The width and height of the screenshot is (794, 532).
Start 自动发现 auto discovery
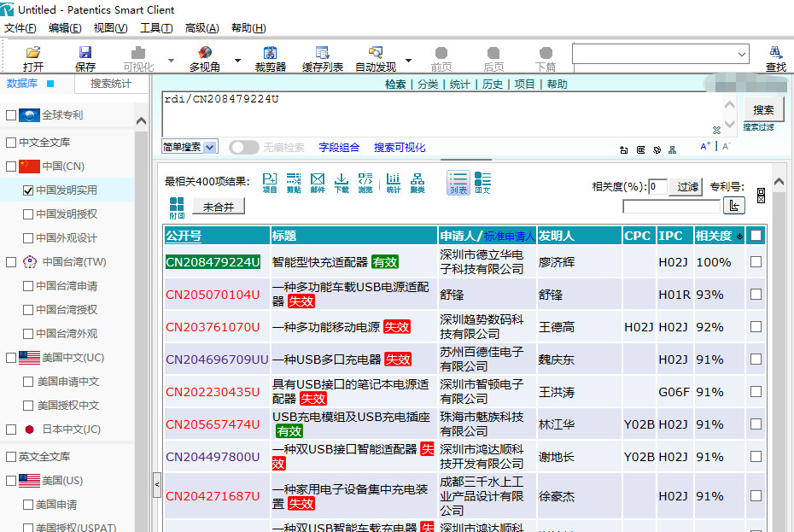[x=376, y=59]
